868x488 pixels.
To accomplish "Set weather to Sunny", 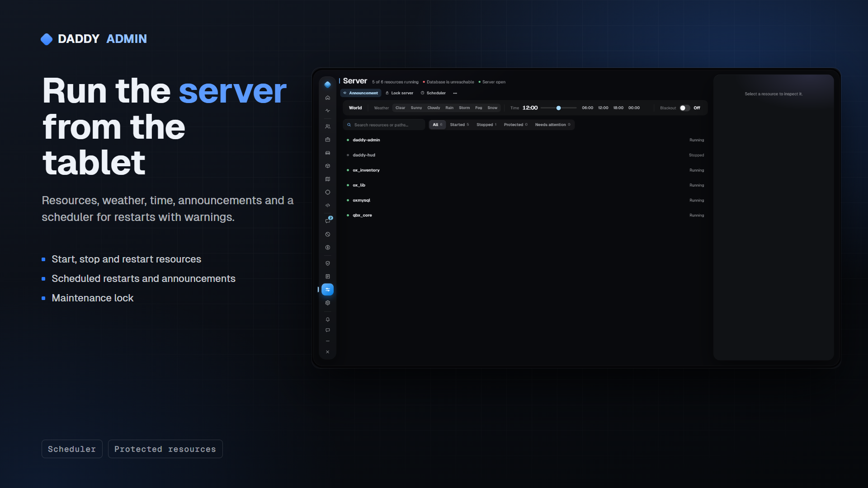I will [x=416, y=108].
